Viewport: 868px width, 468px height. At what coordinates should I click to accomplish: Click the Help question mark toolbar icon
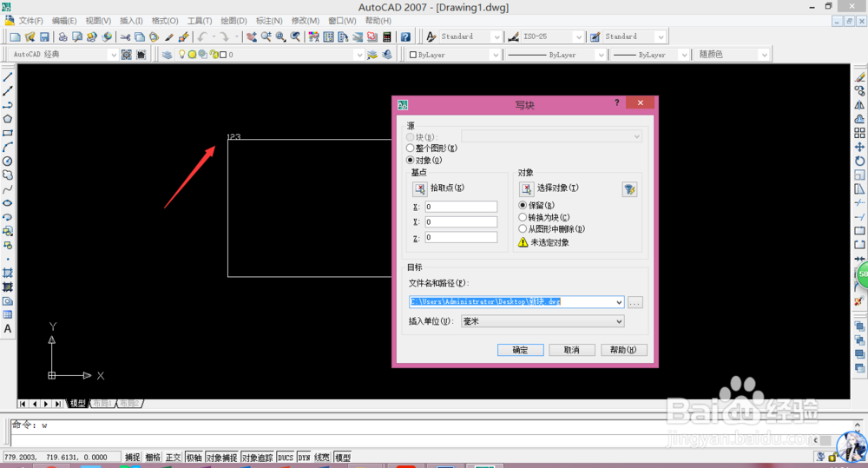tap(405, 36)
